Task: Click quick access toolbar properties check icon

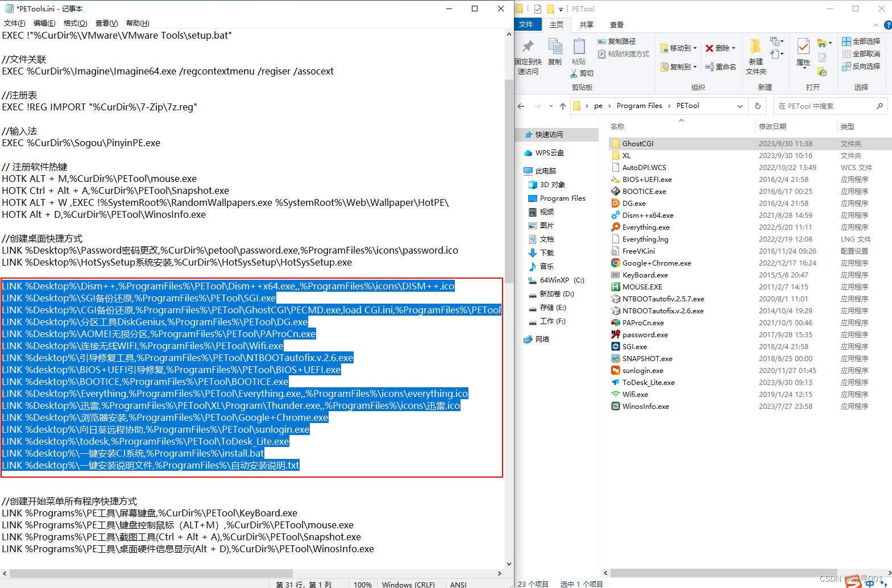Action: (538, 9)
